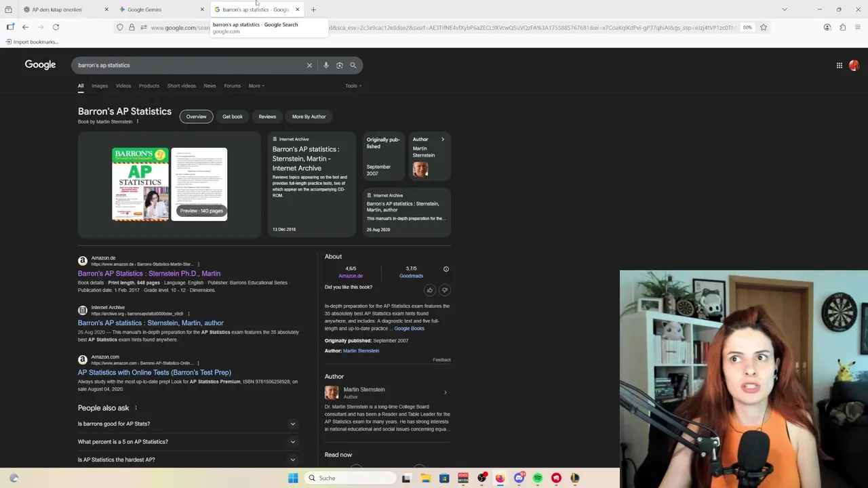Open the Google Books link
This screenshot has height=488, width=868.
pyautogui.click(x=409, y=329)
